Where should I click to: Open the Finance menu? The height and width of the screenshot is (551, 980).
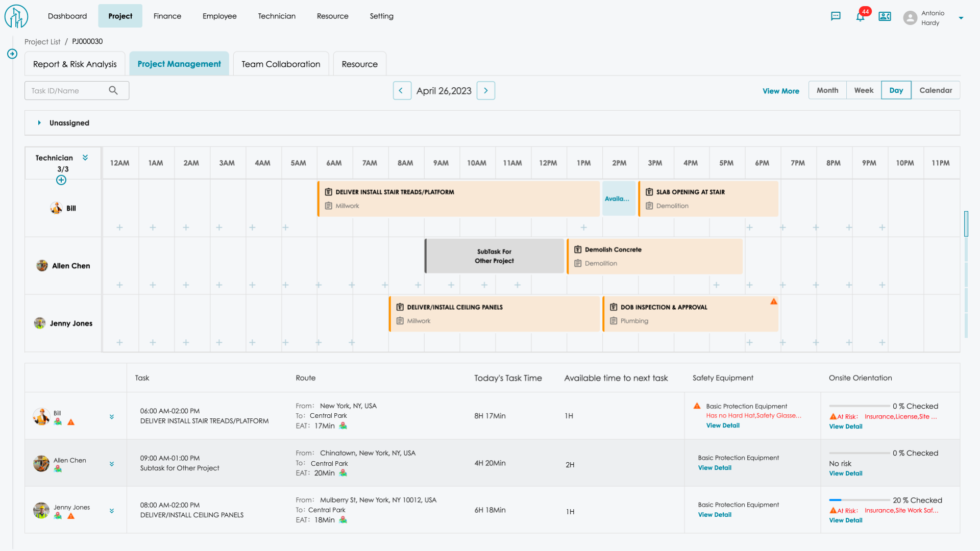[167, 16]
